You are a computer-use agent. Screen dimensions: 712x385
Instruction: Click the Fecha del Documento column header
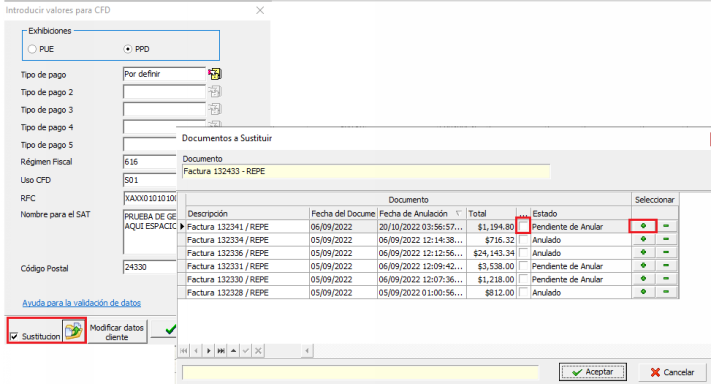(x=343, y=213)
